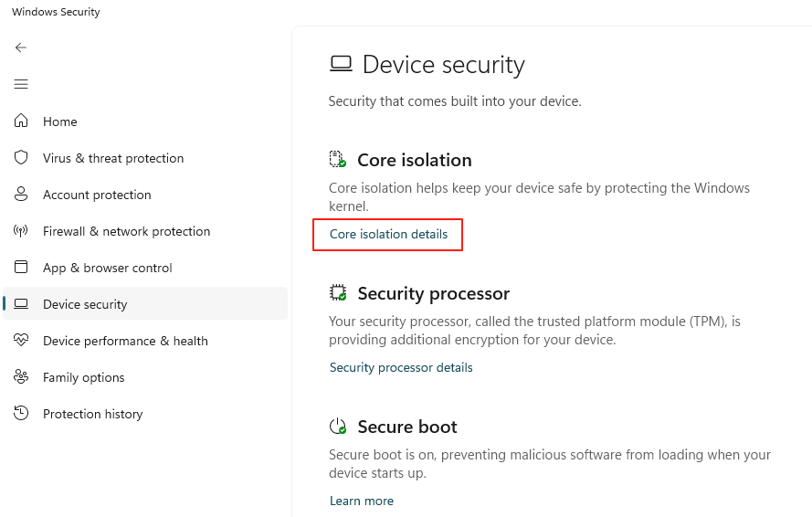The image size is (812, 517).
Task: Click the Device performance & health heart icon
Action: tap(21, 341)
